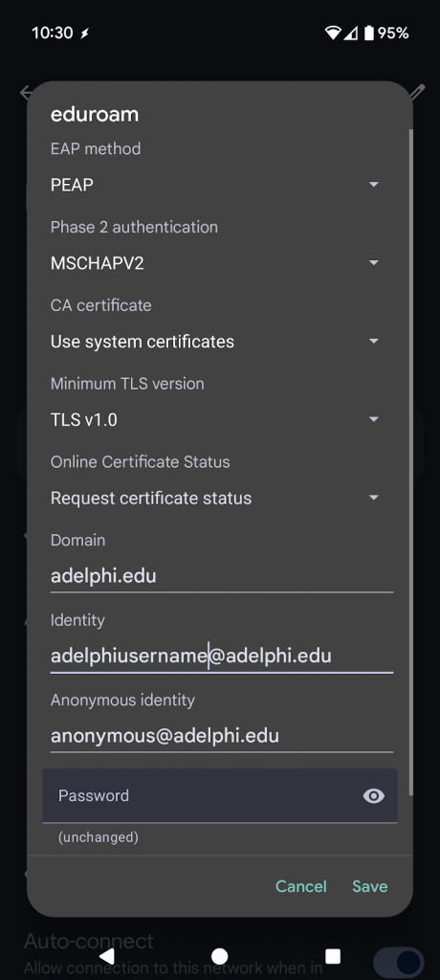This screenshot has height=980, width=440.
Task: Open the Online Certificate Status dropdown
Action: point(215,498)
